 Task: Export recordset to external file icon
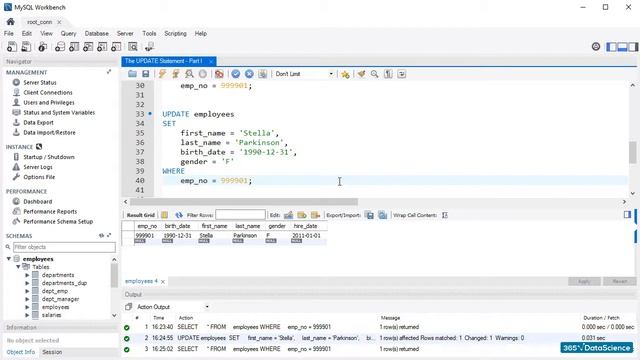pyautogui.click(x=369, y=215)
